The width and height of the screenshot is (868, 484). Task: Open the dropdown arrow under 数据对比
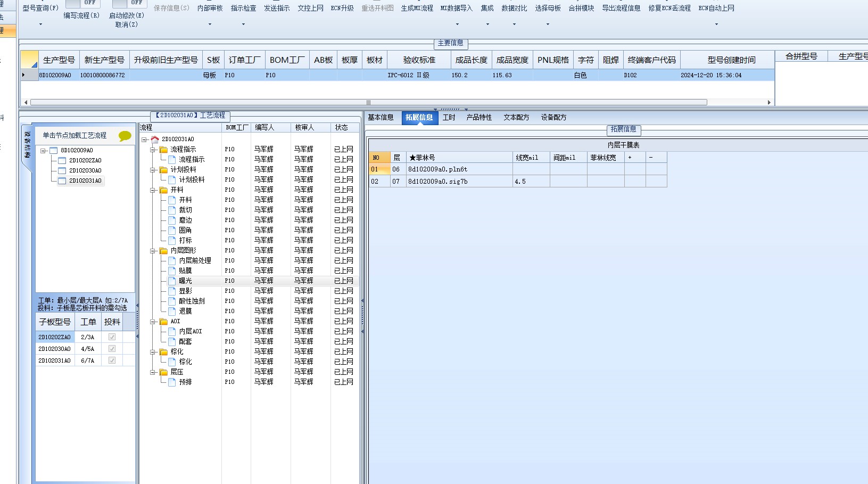tap(514, 24)
